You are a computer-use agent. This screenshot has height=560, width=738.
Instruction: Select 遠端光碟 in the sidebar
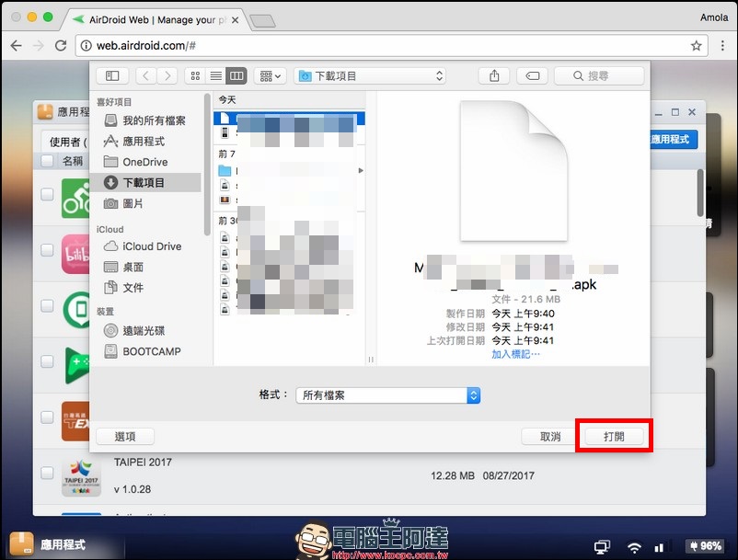pos(146,330)
